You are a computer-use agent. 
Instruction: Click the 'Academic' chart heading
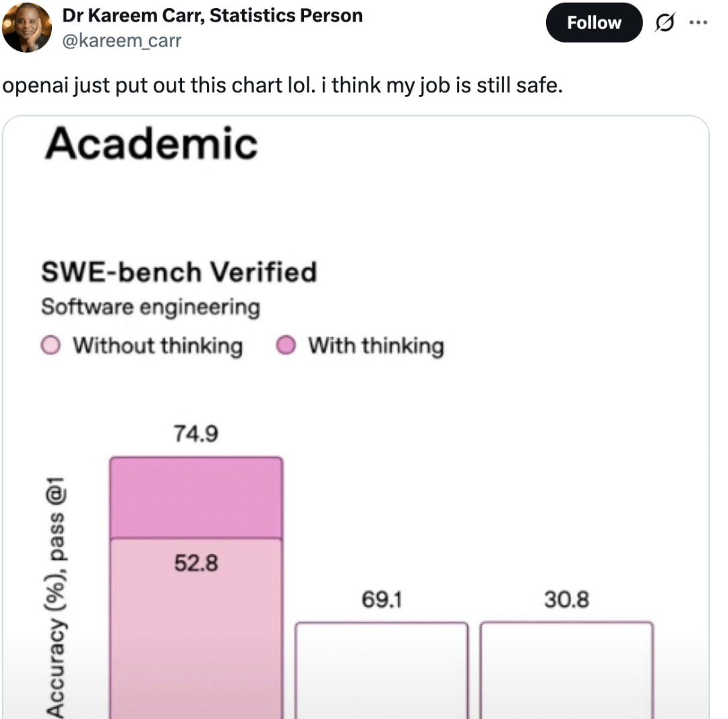click(x=152, y=144)
